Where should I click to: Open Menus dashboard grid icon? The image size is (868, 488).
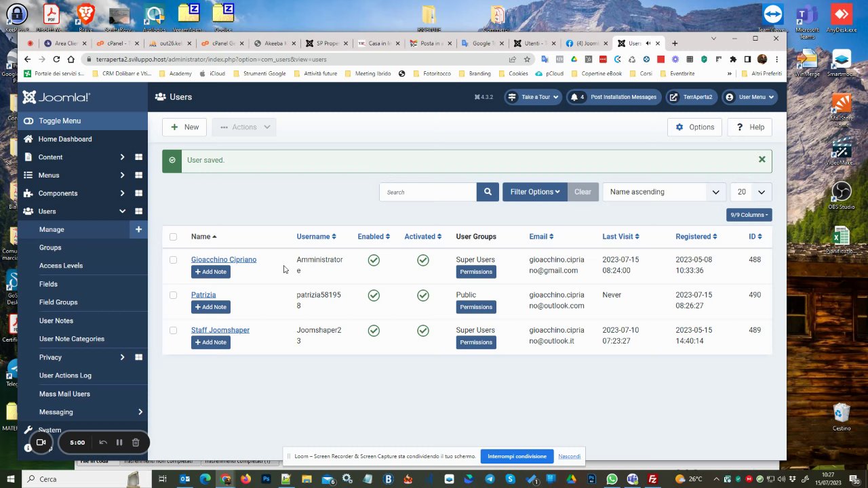(x=138, y=176)
